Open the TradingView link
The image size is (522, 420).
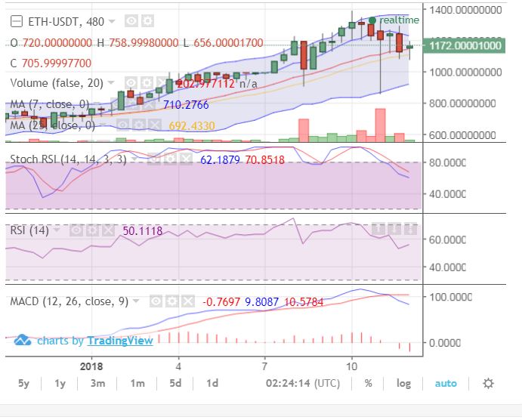click(120, 341)
